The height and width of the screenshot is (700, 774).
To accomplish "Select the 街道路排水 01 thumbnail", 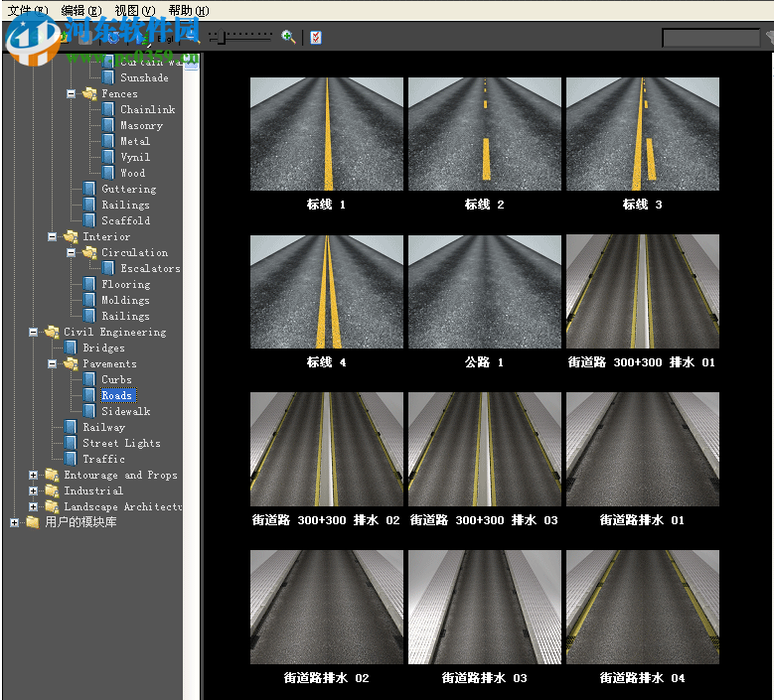I will click(x=642, y=449).
